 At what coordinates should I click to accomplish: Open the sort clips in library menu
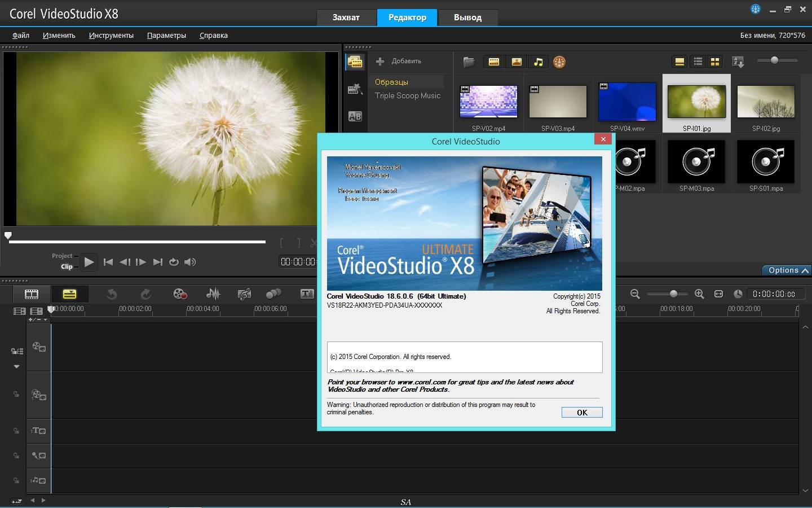click(x=738, y=62)
